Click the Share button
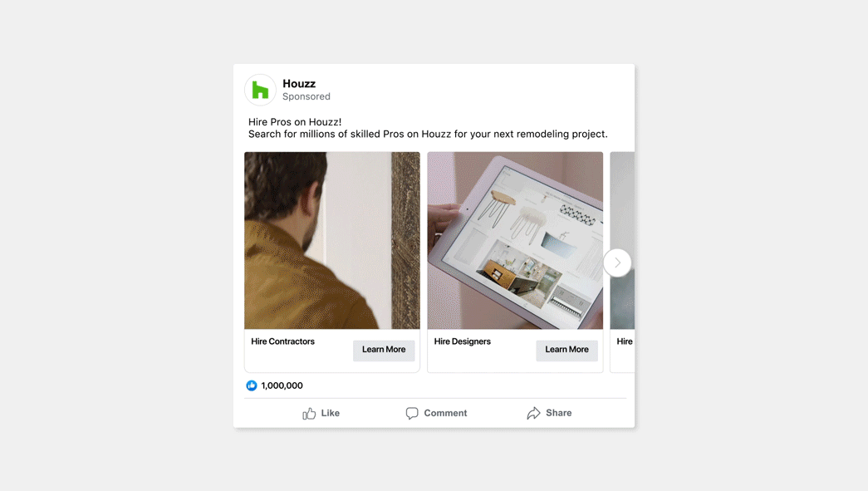868x491 pixels. [x=549, y=413]
